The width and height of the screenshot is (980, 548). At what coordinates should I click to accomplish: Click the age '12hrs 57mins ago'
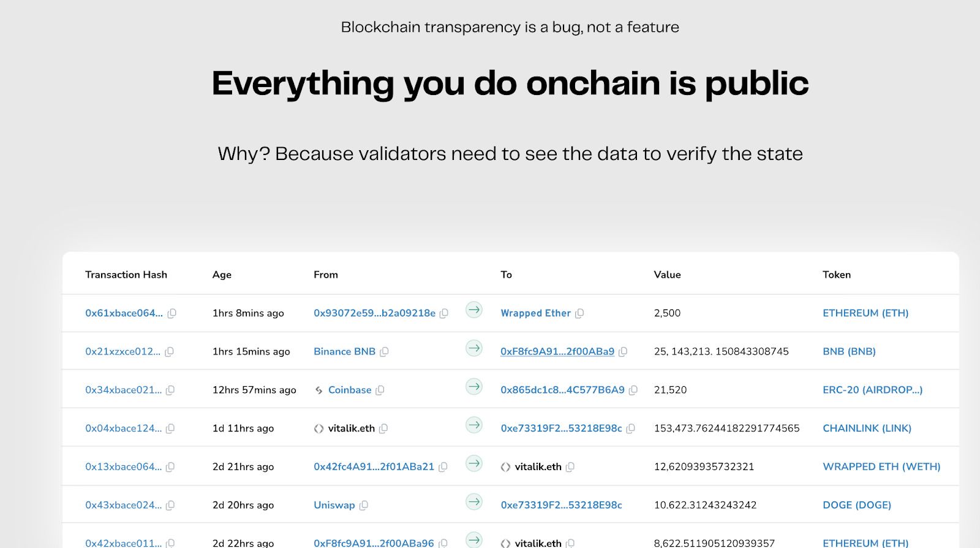click(254, 390)
